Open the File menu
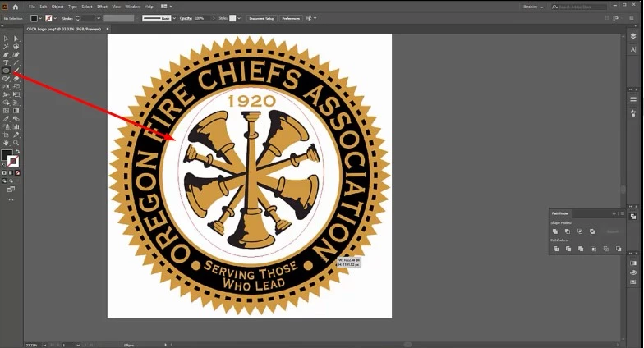The image size is (644, 348). 31,7
